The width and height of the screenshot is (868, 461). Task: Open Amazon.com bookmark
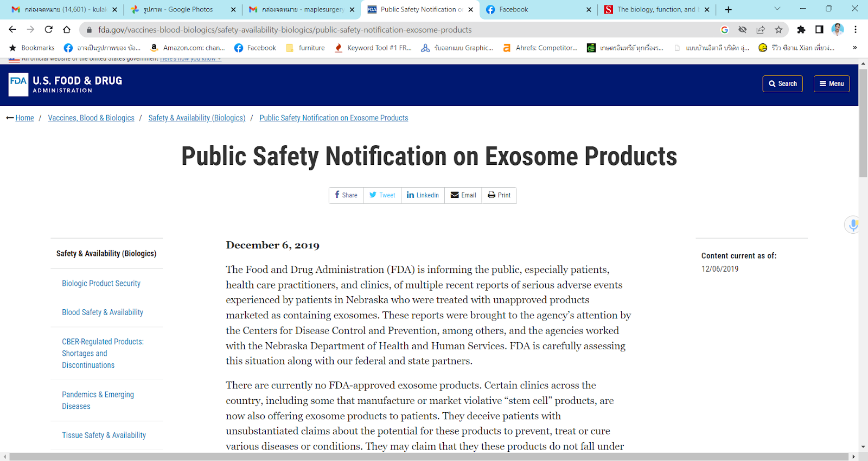188,48
